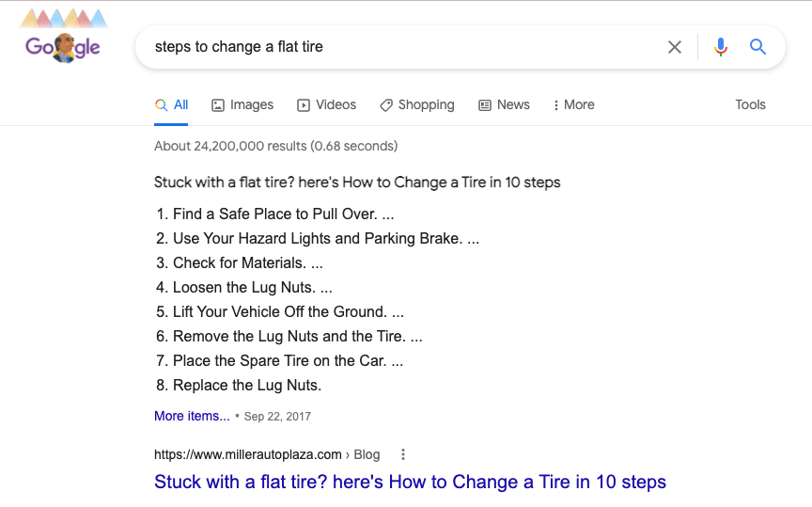Open the Shopping results tab

(416, 104)
